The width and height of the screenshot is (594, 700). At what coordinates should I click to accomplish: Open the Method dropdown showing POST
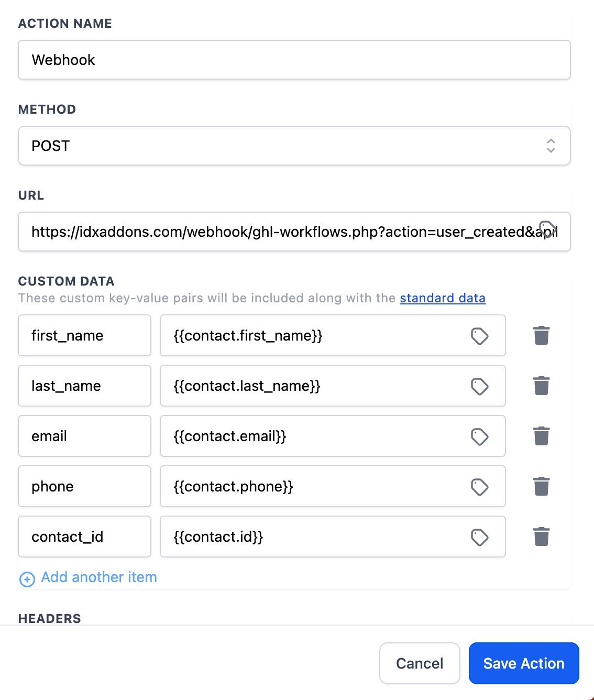[294, 146]
